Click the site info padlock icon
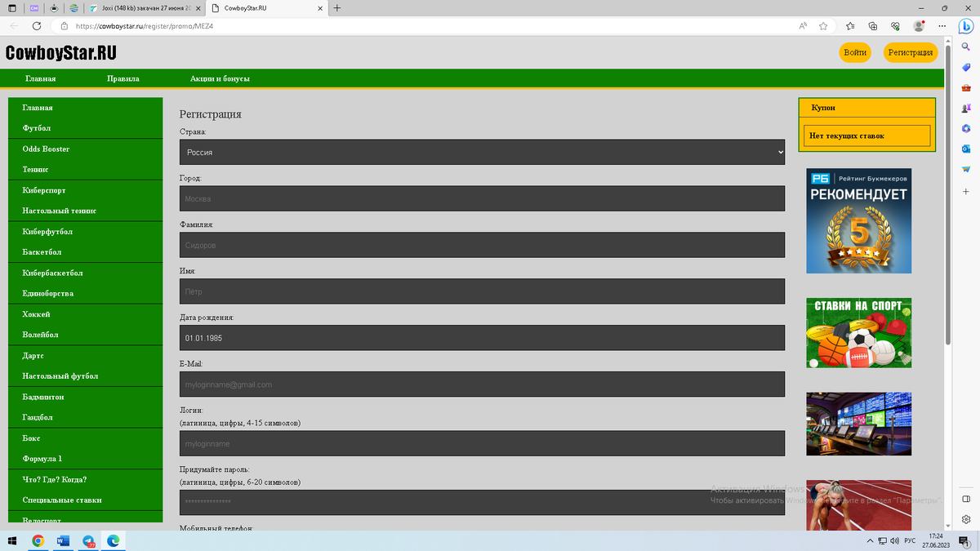 tap(65, 26)
